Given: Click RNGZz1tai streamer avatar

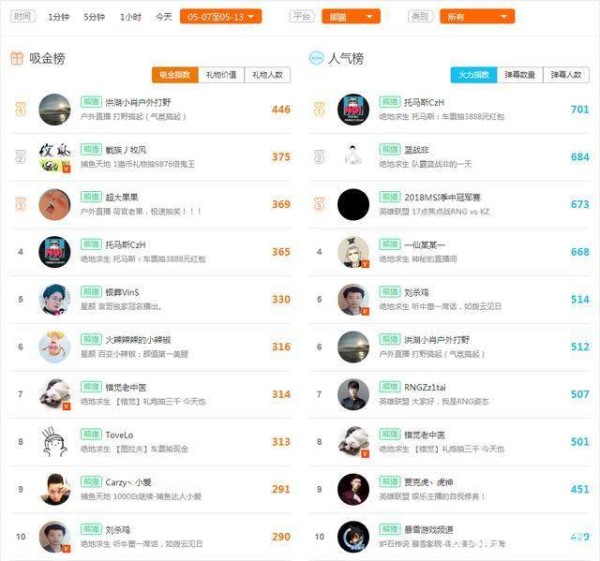Looking at the screenshot, I should (x=353, y=394).
